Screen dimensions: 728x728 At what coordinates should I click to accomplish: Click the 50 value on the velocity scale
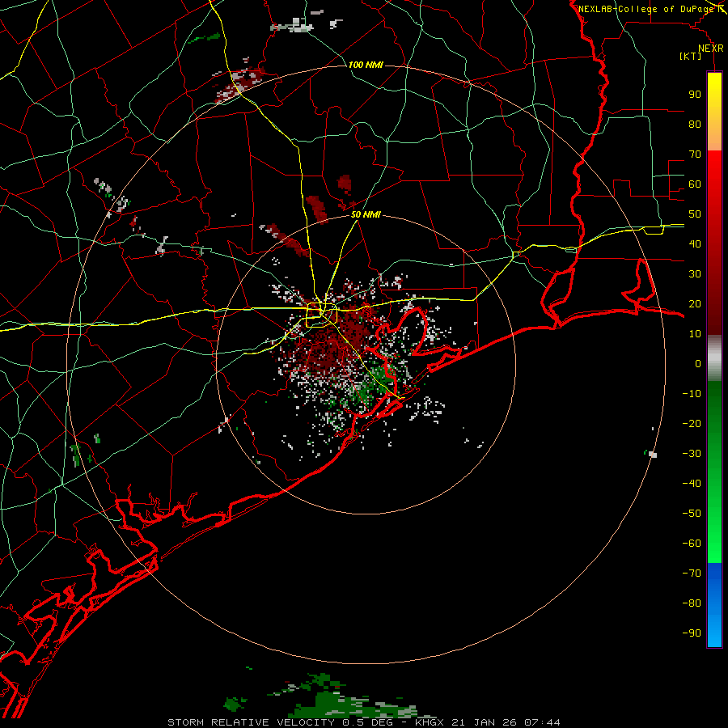tap(695, 214)
